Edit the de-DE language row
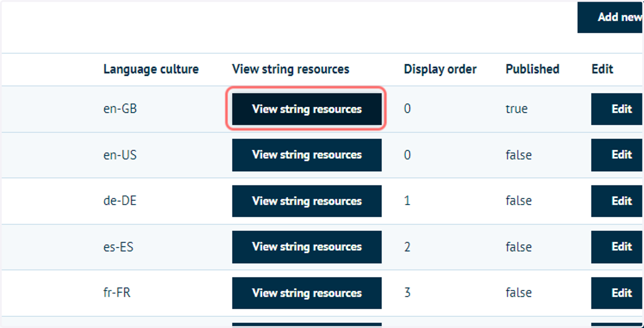644x328 pixels. pos(618,201)
